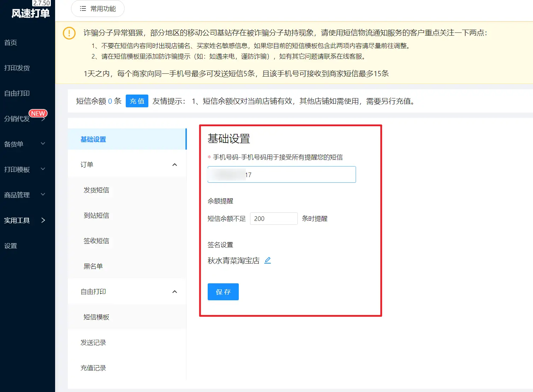Click the 风速打单 logo

tap(30, 13)
